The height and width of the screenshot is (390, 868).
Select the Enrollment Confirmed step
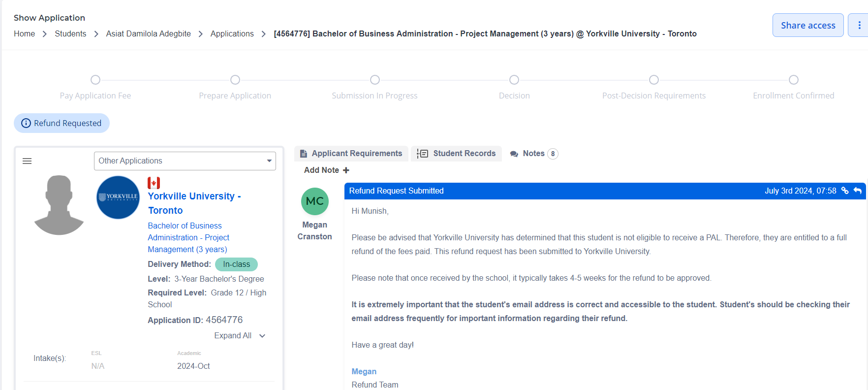[x=794, y=87]
